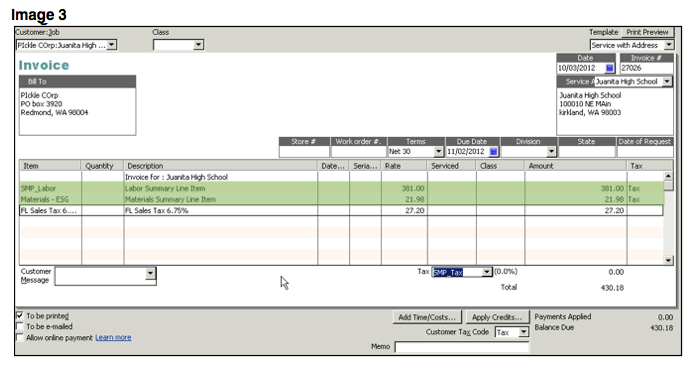Select the FL Sales Tax line item row
This screenshot has height=374, width=692.
[x=341, y=211]
